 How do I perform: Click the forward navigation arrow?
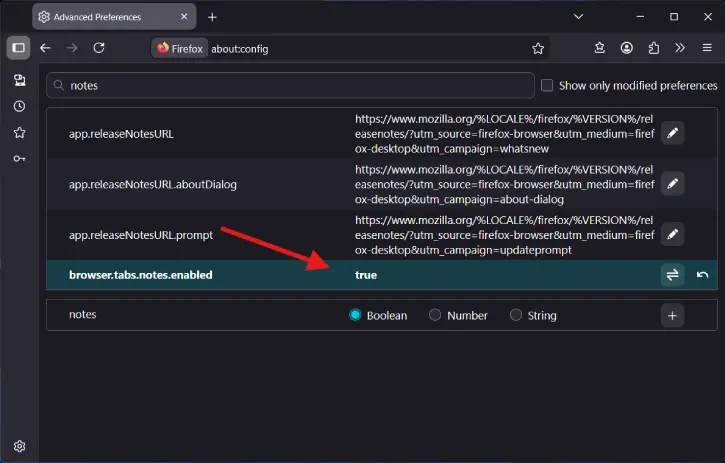[72, 48]
